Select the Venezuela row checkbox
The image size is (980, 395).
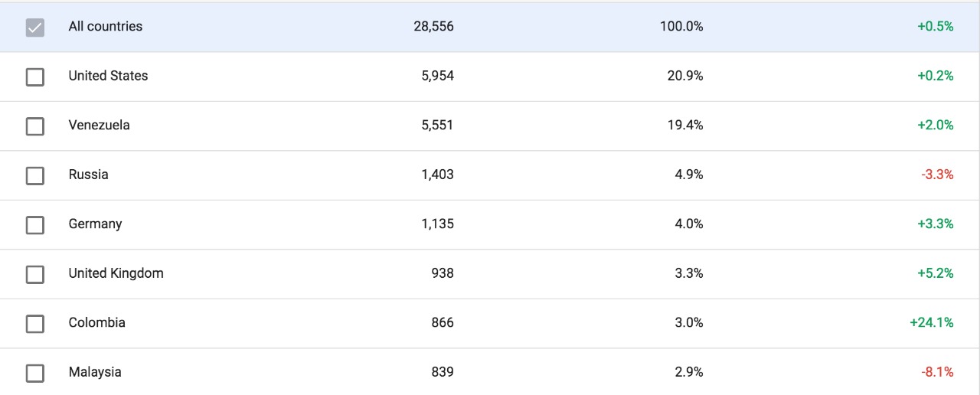35,126
